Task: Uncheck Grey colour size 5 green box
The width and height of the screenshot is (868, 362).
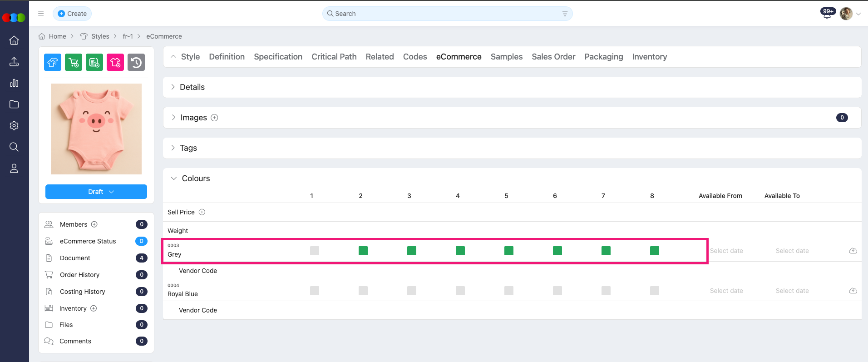Action: click(509, 251)
